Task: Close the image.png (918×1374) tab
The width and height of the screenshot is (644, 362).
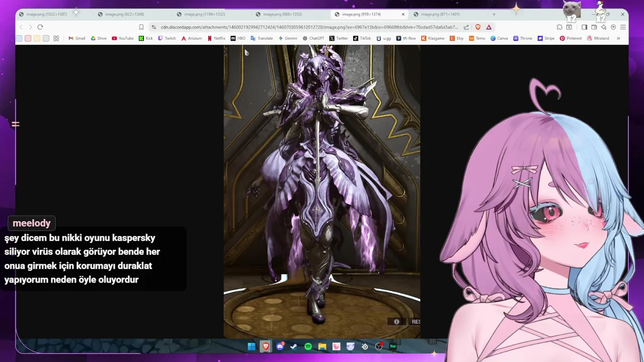Action: (x=403, y=14)
